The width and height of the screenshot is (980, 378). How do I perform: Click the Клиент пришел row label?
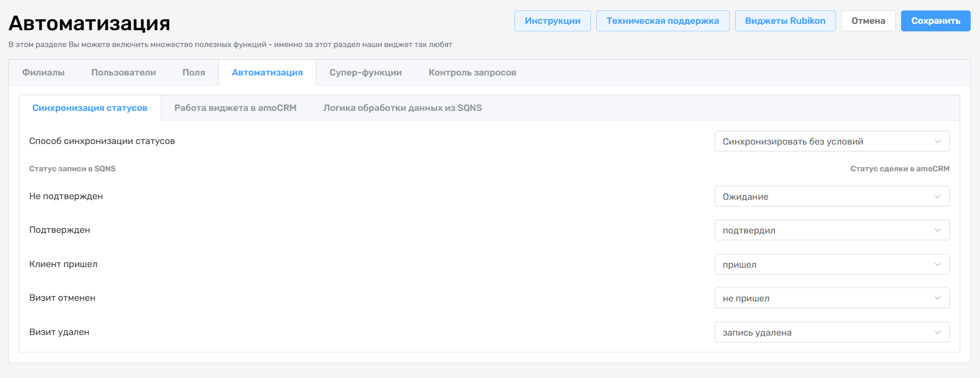(63, 264)
